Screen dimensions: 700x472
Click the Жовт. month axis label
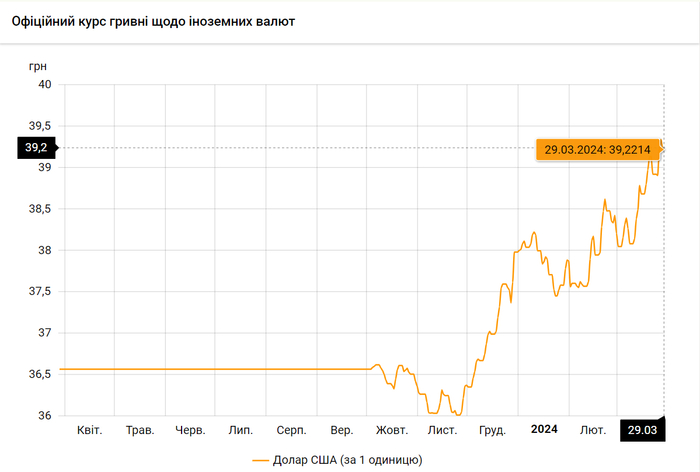point(392,430)
